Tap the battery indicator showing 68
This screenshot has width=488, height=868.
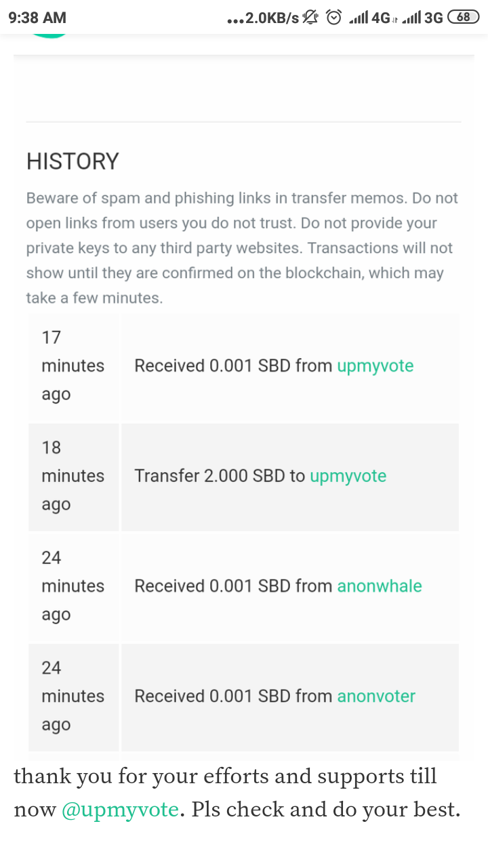pos(464,18)
